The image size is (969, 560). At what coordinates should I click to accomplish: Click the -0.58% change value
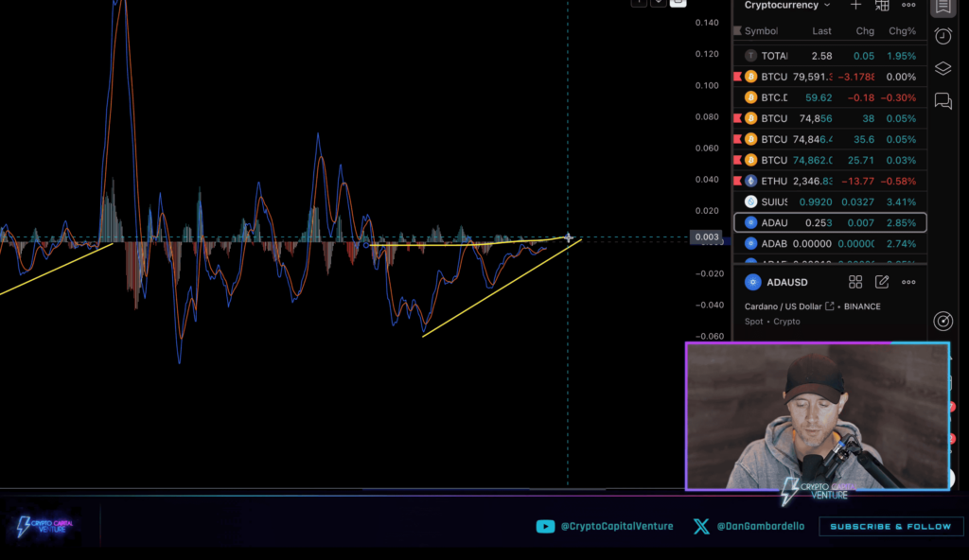click(899, 181)
